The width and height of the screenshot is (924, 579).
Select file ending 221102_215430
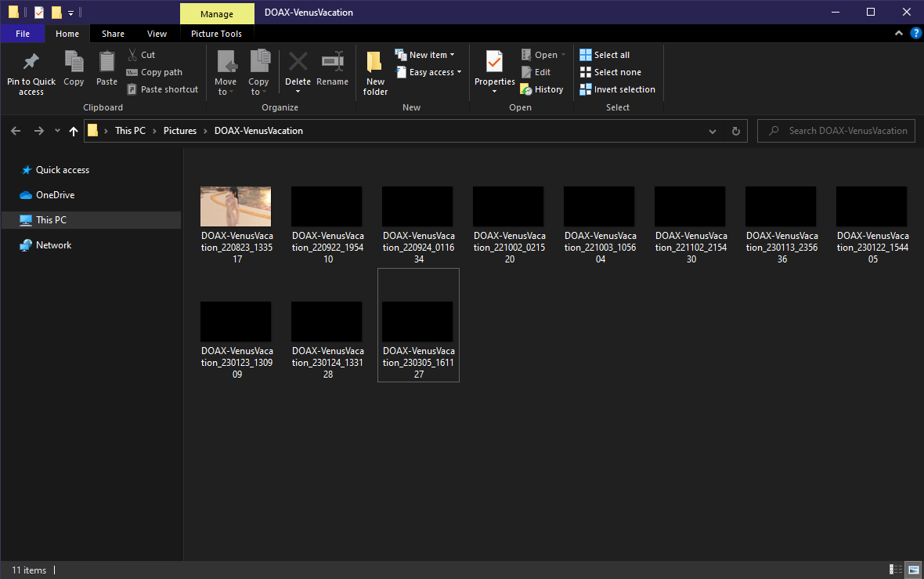(x=691, y=226)
